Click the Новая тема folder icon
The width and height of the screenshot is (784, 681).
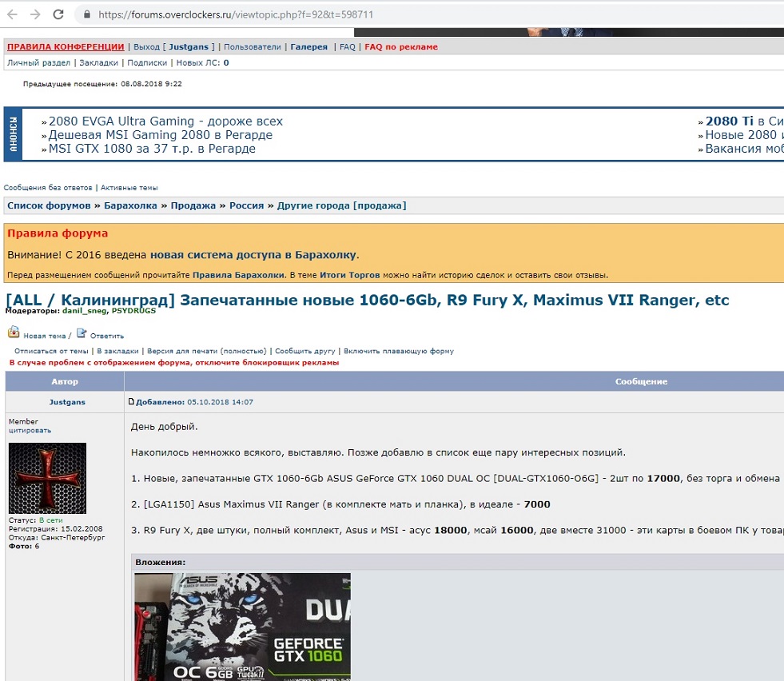[14, 332]
